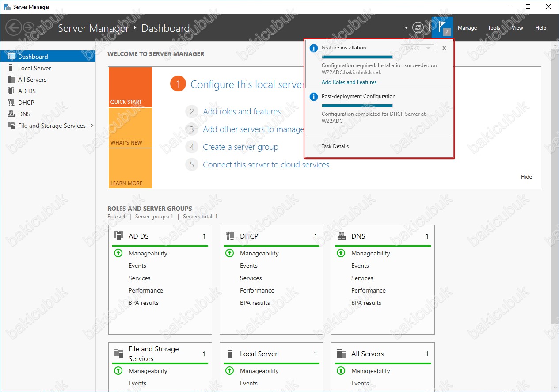Screen dimensions: 559x392
Task: Click AD DS Manageability green status icon
Action: (x=118, y=253)
